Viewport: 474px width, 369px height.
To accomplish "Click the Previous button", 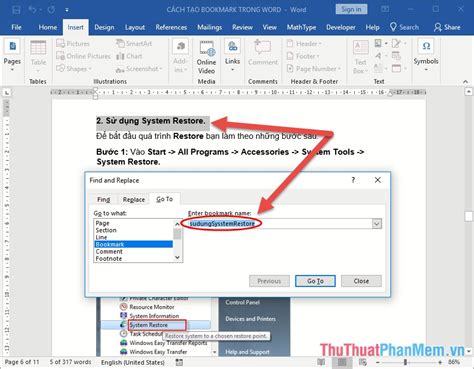I will click(269, 281).
